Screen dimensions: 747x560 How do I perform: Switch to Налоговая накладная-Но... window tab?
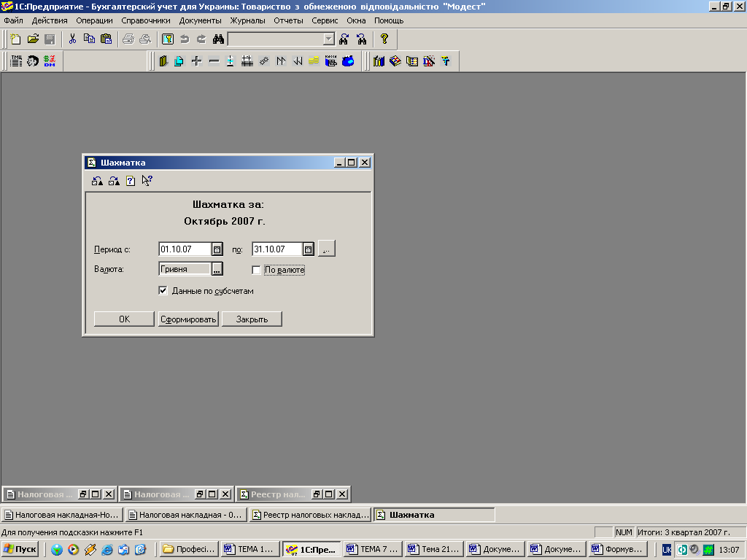click(63, 515)
